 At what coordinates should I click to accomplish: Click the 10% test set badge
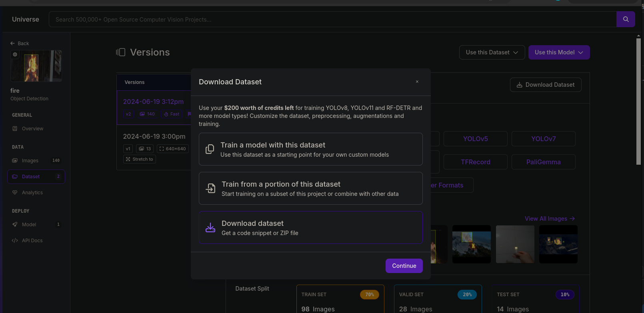[x=565, y=295]
